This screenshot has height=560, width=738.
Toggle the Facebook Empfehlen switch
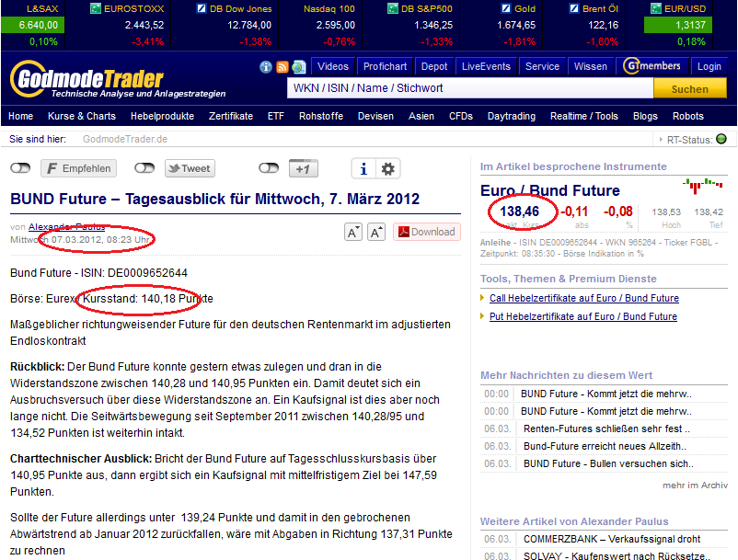[21, 168]
